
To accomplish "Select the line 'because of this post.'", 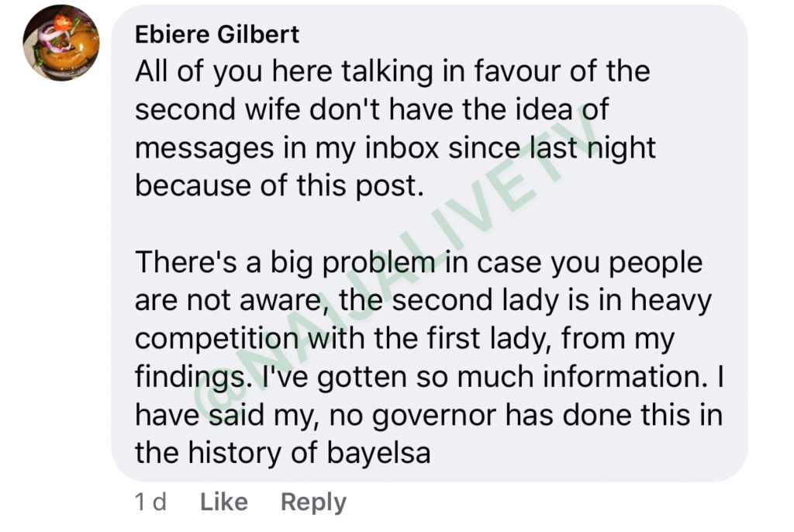I will pyautogui.click(x=279, y=186).
